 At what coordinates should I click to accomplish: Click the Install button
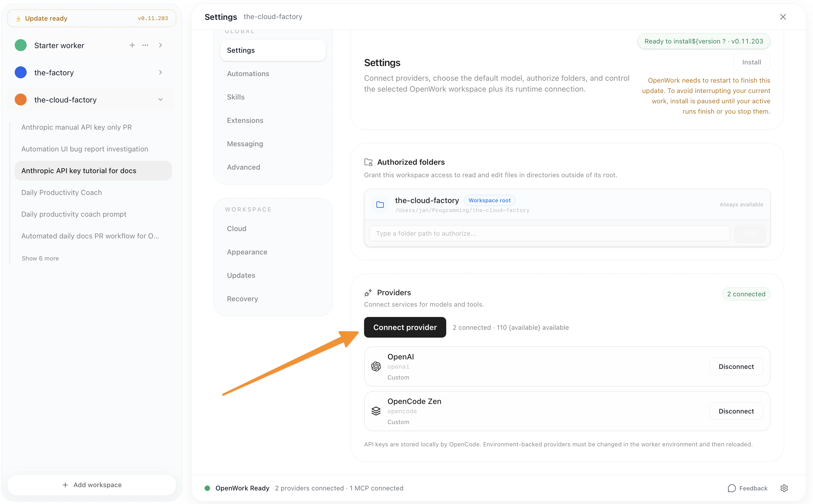click(x=752, y=62)
